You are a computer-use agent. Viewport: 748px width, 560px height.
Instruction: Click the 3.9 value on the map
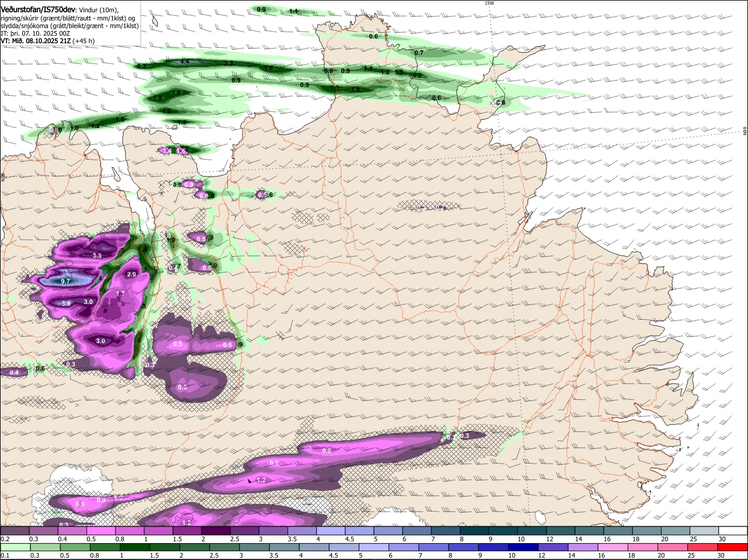(66, 303)
